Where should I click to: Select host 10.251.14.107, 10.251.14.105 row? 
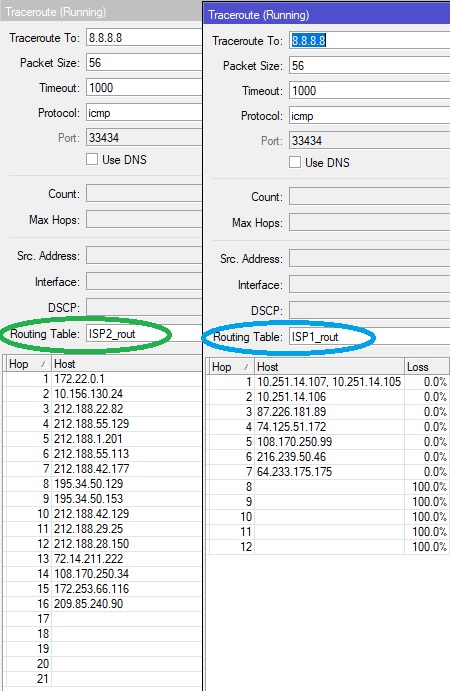[328, 382]
